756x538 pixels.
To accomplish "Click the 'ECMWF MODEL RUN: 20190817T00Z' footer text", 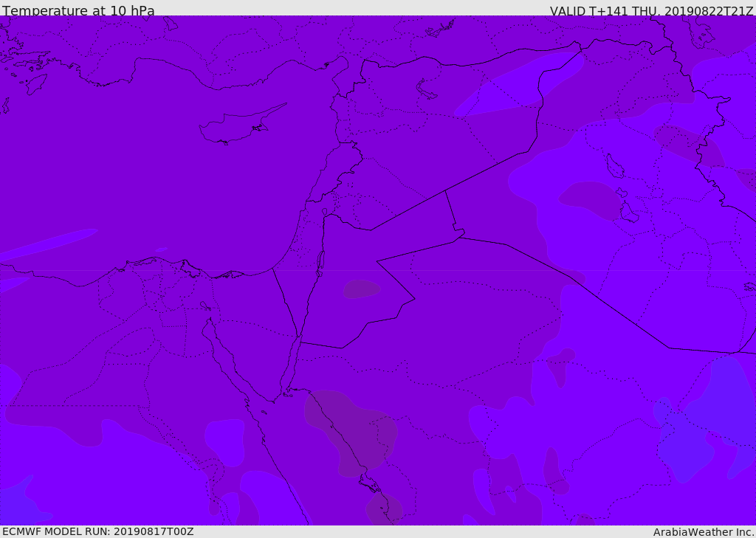I will point(98,531).
